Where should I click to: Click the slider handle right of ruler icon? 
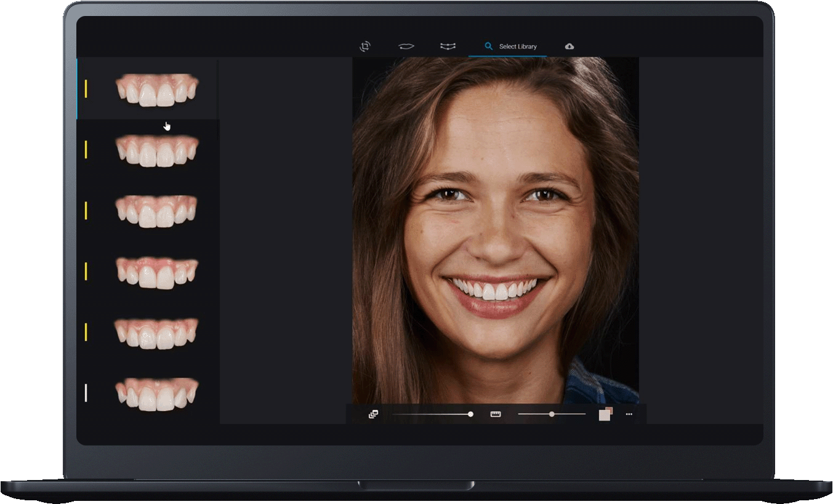click(x=552, y=414)
